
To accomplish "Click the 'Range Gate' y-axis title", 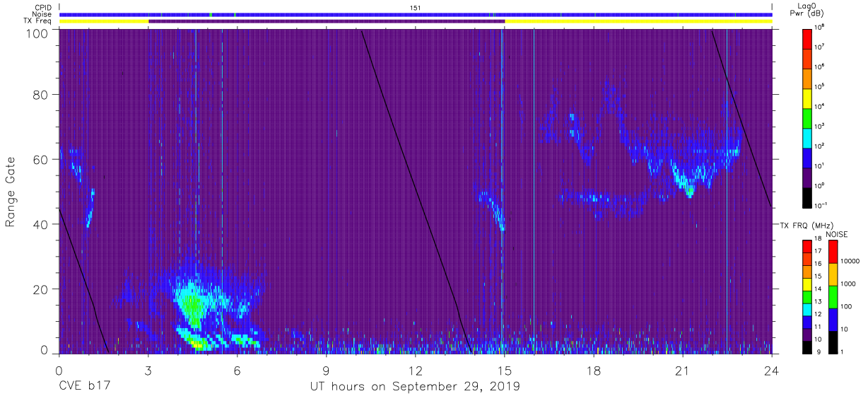I will 11,192.
